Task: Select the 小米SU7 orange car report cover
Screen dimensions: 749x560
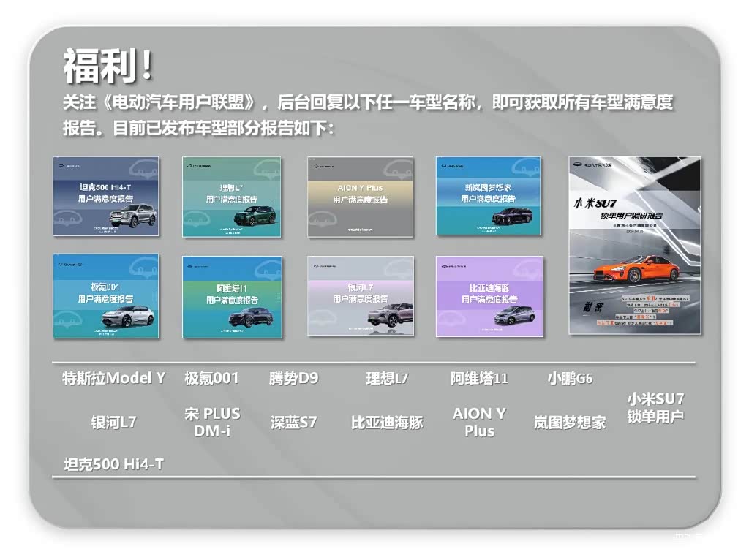Action: 634,245
